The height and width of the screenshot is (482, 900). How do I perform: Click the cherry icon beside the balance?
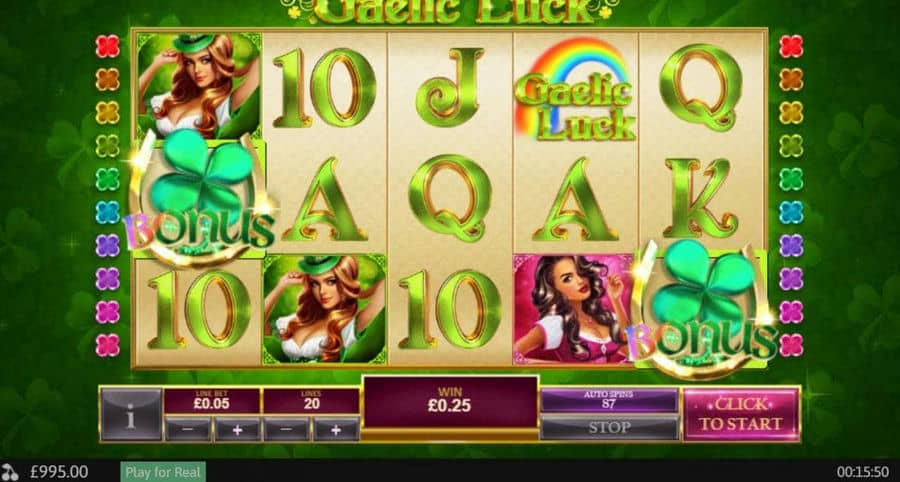[10, 472]
